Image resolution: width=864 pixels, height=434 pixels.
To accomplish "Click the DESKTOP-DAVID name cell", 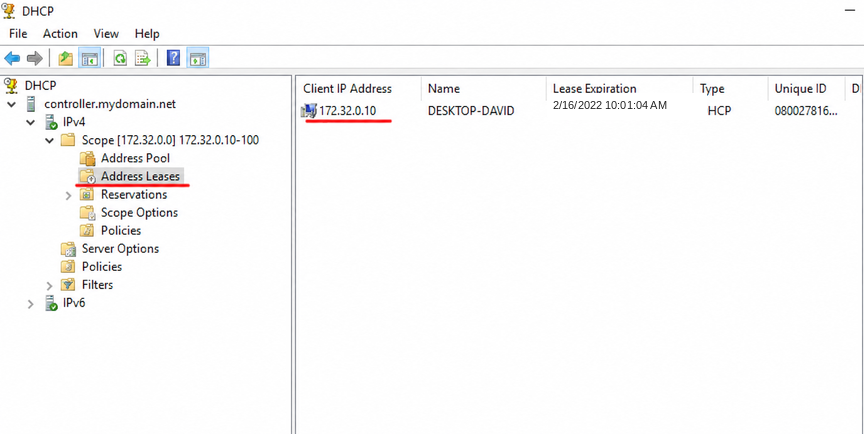I will coord(471,111).
